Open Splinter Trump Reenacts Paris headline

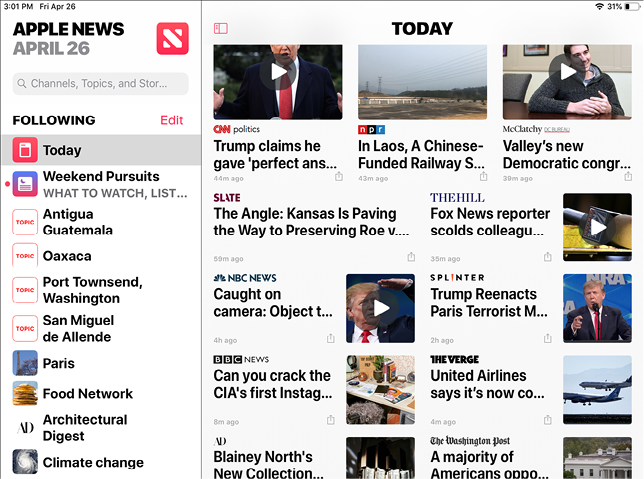(x=489, y=303)
